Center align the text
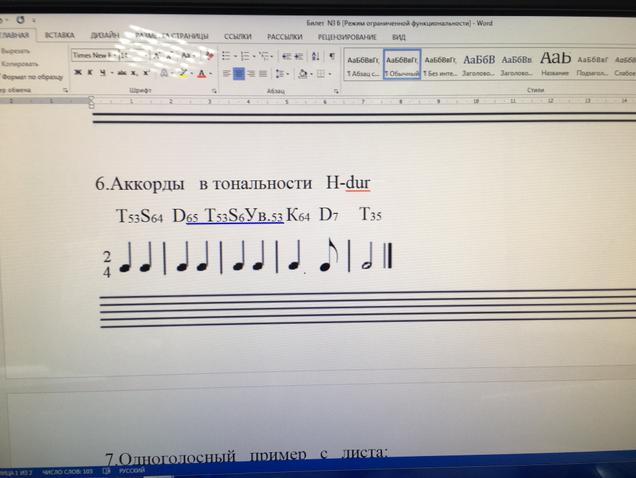 [x=239, y=74]
